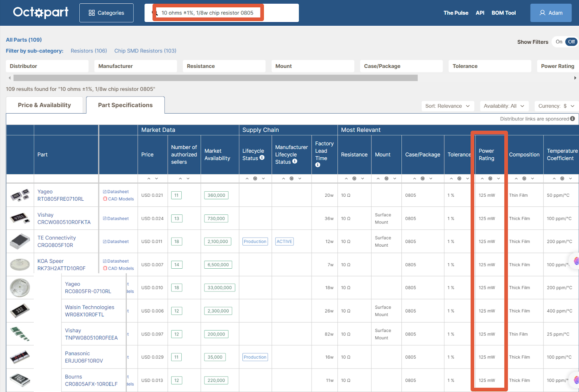Click the filter bar horizontal scrollbar
The height and width of the screenshot is (392, 579).
click(215, 78)
